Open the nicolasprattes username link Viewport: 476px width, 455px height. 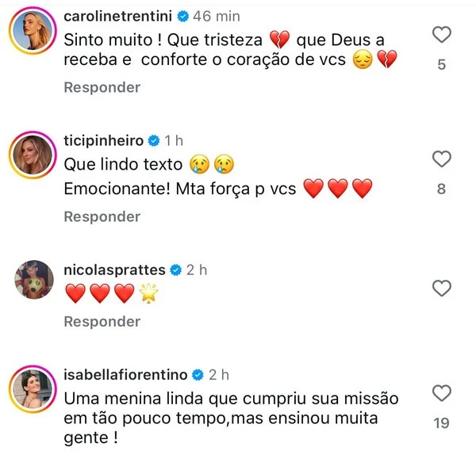pos(114,270)
